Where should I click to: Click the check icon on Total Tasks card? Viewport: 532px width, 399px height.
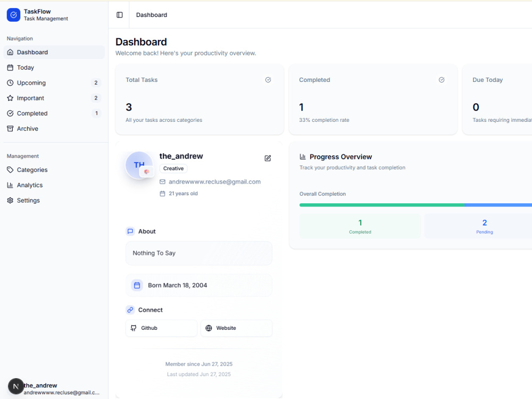[268, 80]
